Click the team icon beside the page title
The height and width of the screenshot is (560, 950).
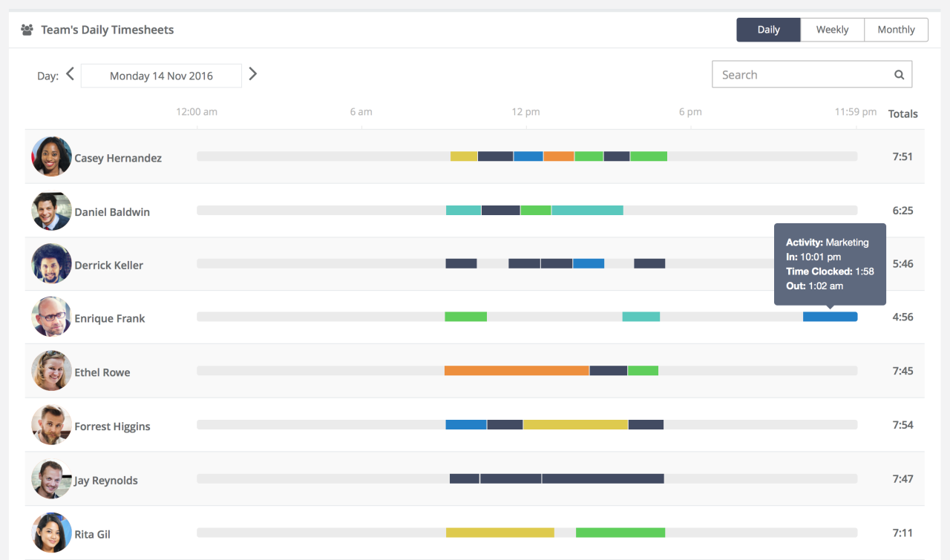[27, 29]
